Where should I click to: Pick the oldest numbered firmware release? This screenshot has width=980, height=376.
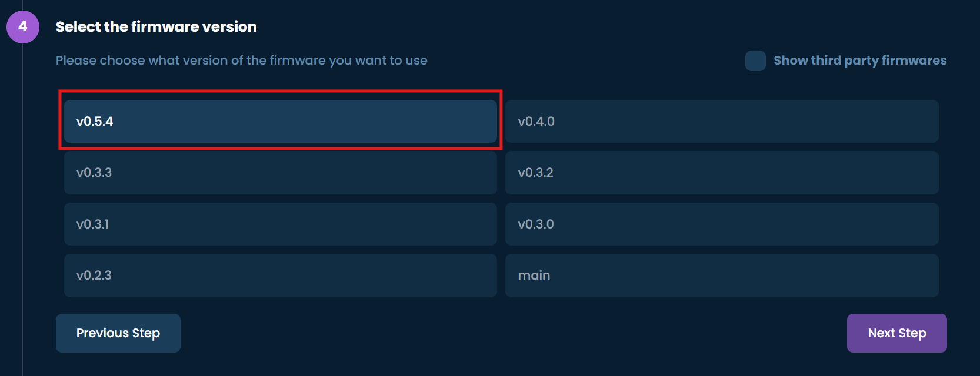pyautogui.click(x=281, y=276)
